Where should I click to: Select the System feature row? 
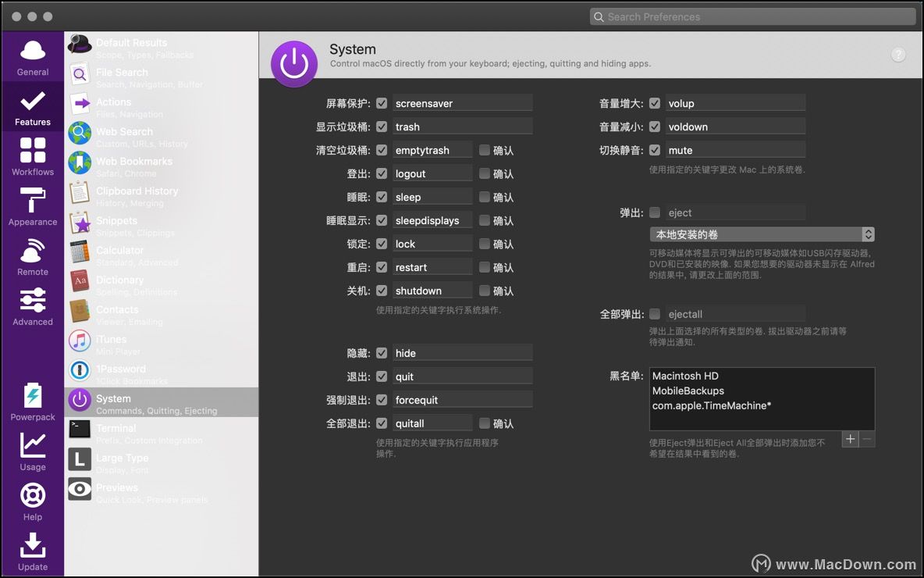click(161, 403)
